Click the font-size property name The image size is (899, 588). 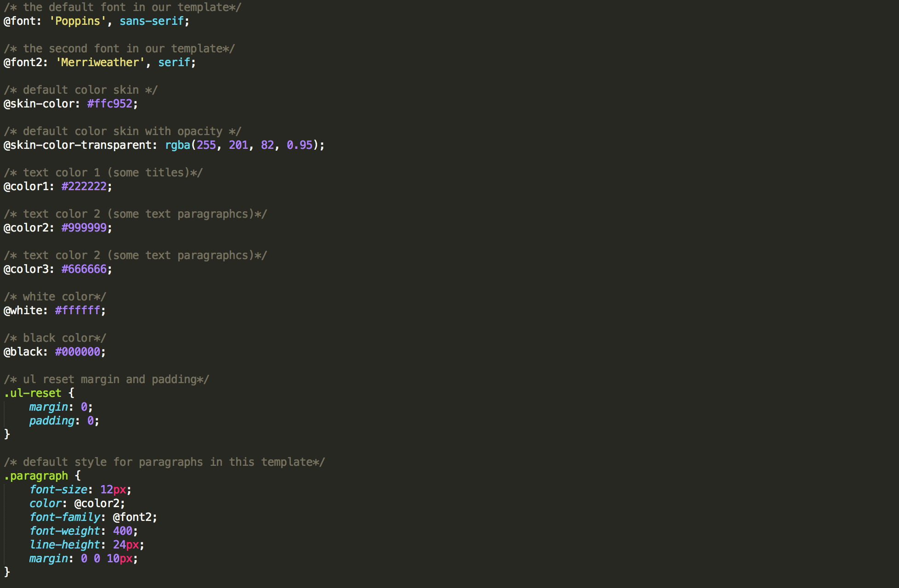[58, 490]
